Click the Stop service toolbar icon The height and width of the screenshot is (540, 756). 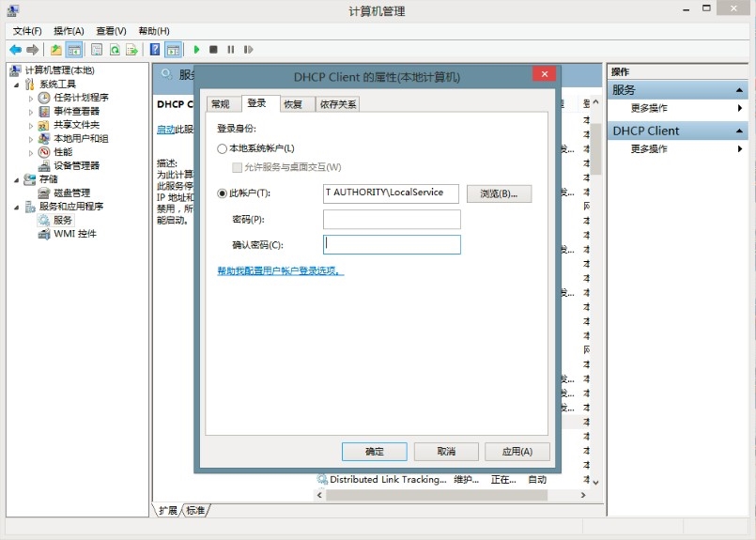(x=213, y=49)
